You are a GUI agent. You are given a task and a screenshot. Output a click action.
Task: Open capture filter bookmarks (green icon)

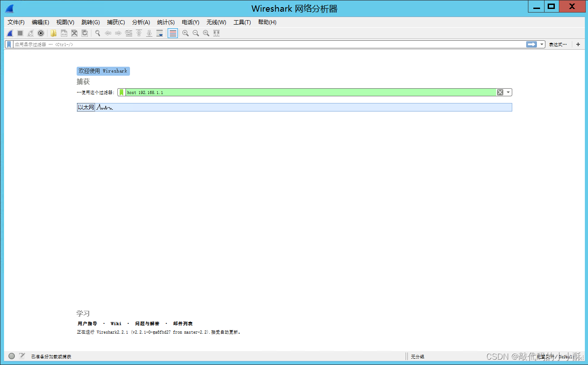(x=121, y=92)
